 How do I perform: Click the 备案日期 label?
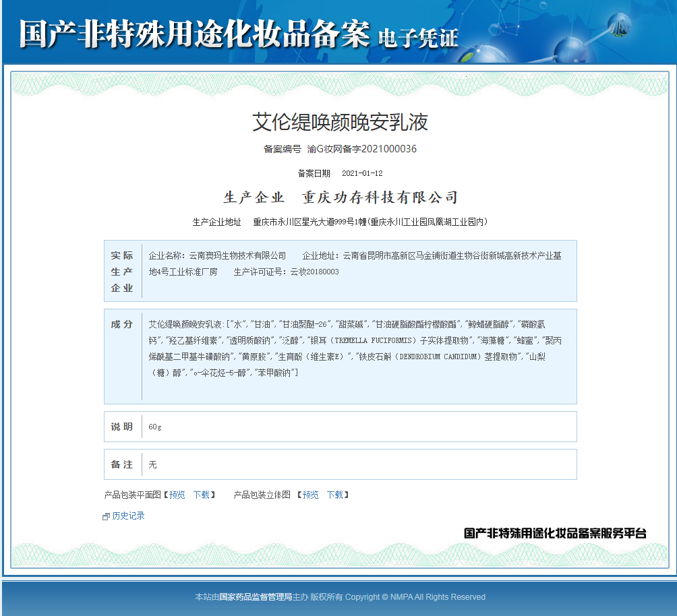(314, 173)
